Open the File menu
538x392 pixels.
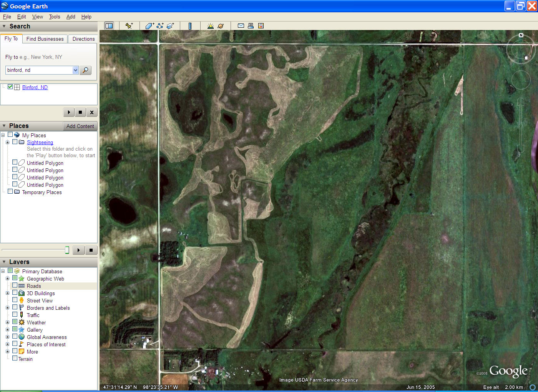tap(7, 17)
